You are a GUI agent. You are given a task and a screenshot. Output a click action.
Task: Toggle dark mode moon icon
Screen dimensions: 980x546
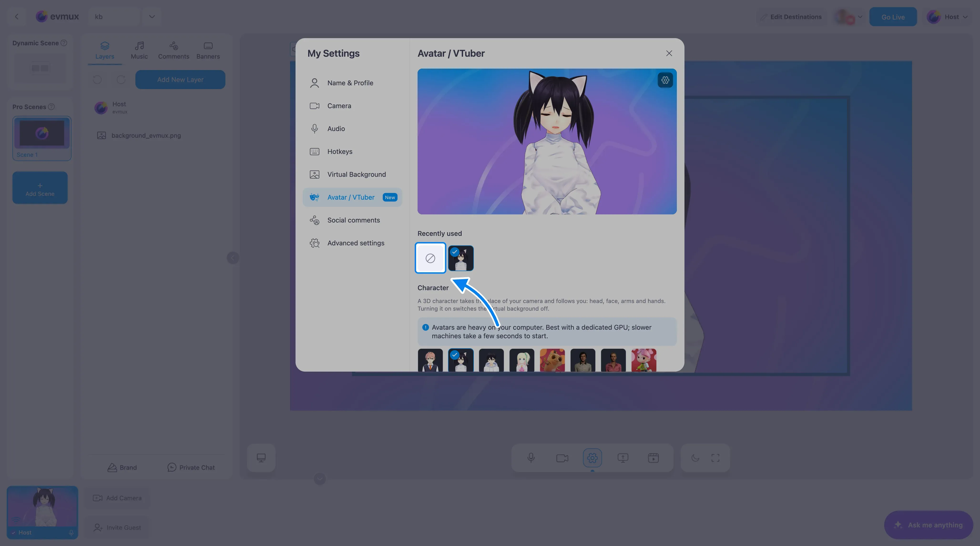695,458
